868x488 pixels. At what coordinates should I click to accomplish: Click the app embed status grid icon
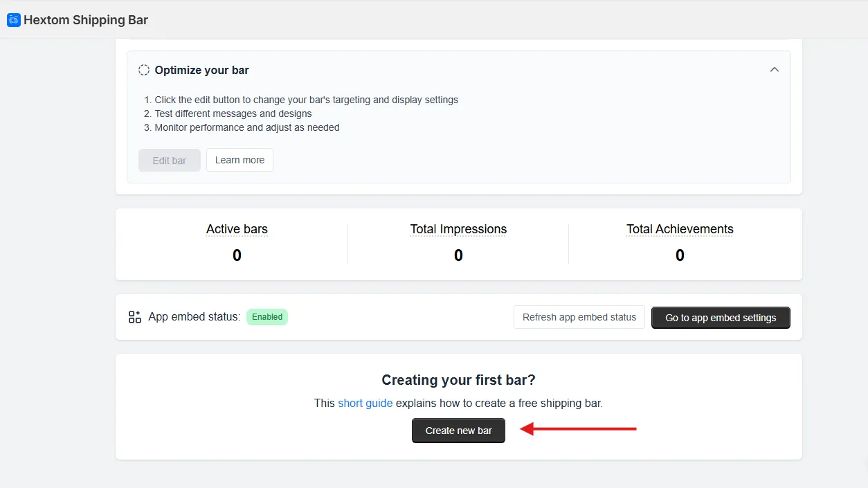point(135,317)
